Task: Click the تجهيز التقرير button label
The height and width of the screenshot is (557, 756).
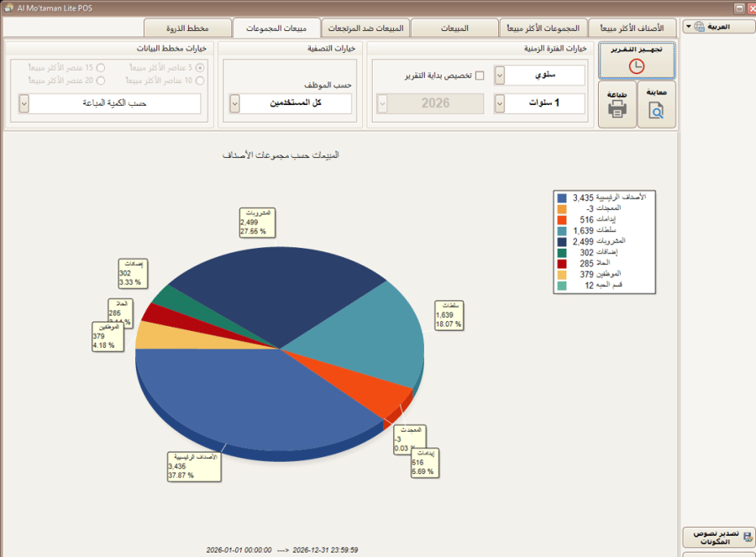Action: [637, 50]
